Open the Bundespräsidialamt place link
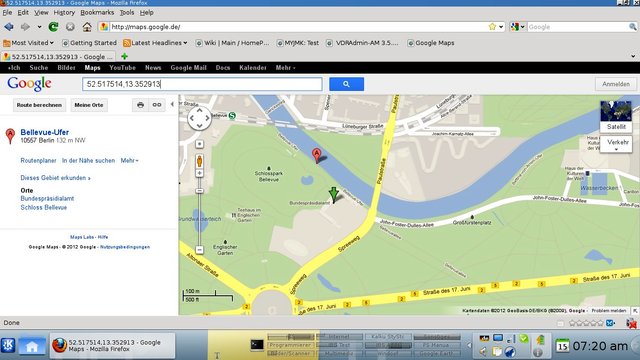Viewport: 640px width, 360px height. coord(47,198)
